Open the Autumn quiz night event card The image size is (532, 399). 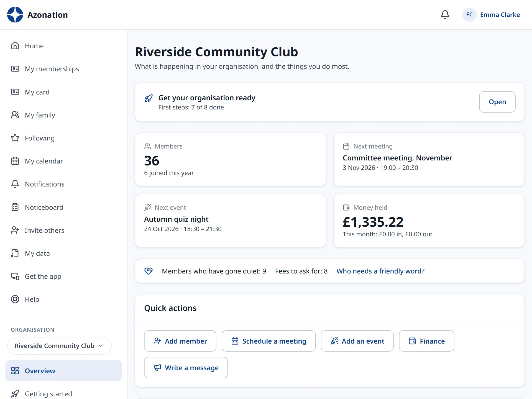click(x=231, y=221)
